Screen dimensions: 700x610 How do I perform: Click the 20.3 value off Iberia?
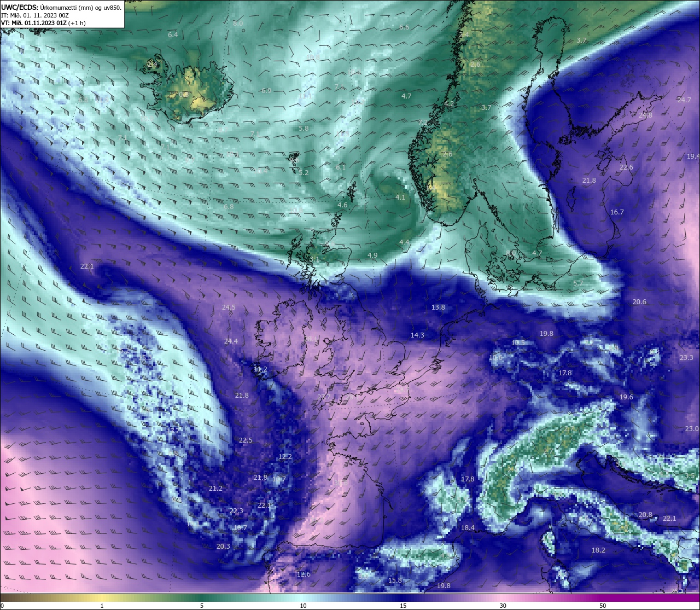pyautogui.click(x=223, y=546)
